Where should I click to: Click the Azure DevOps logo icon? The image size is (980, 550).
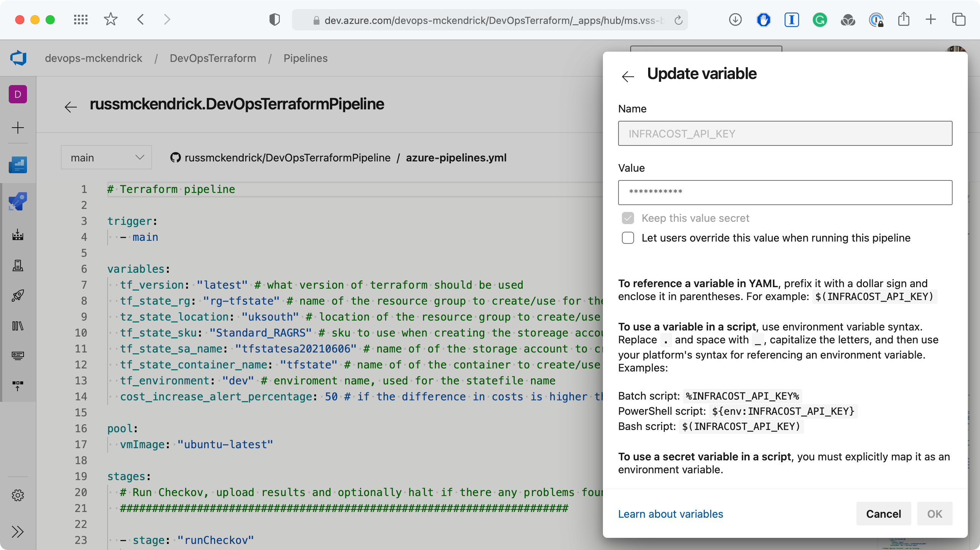18,58
